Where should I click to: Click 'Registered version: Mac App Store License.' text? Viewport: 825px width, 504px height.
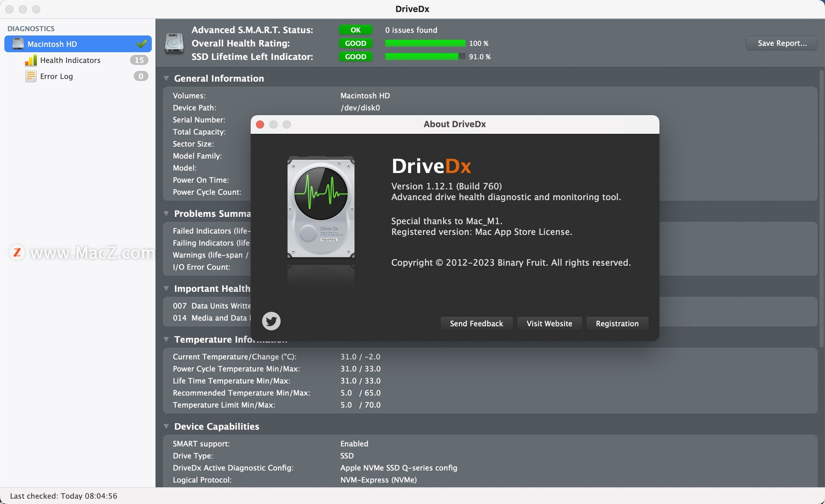[x=482, y=232]
